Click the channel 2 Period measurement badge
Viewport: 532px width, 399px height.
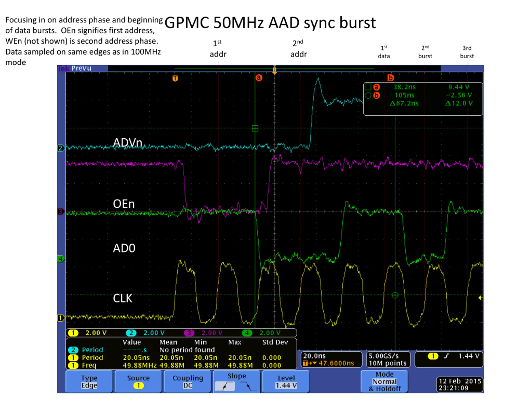pyautogui.click(x=73, y=350)
